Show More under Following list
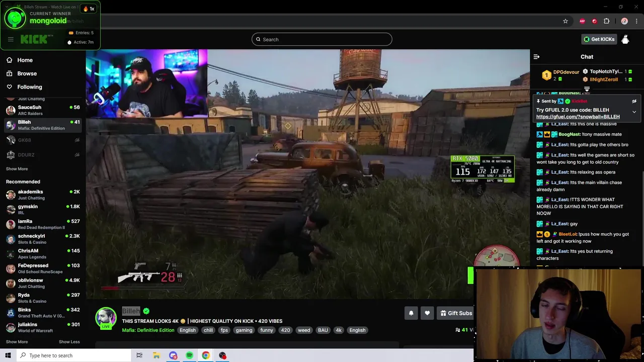Viewport: 644px width, 362px height. (x=17, y=169)
